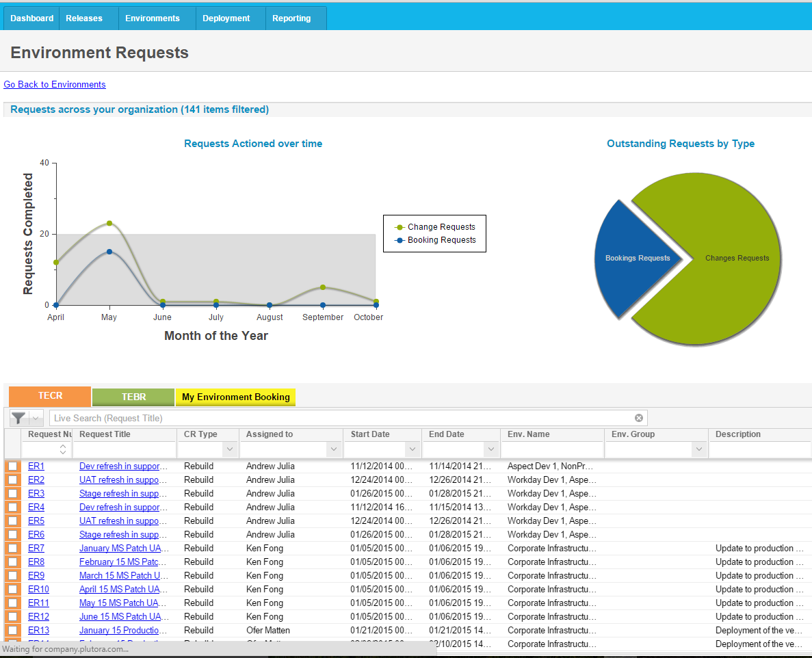Follow the Go Back to Environments link
812x658 pixels.
pos(54,84)
